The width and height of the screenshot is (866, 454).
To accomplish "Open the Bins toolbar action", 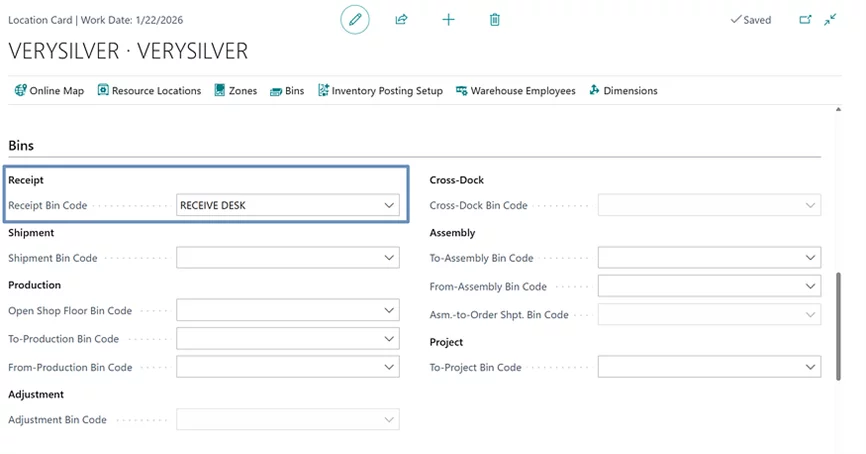I will tap(287, 91).
